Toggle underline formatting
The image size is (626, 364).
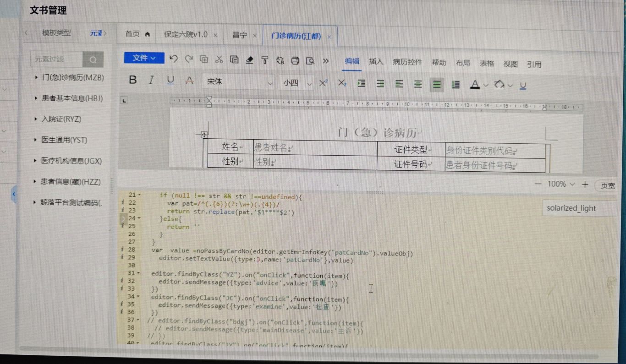170,81
